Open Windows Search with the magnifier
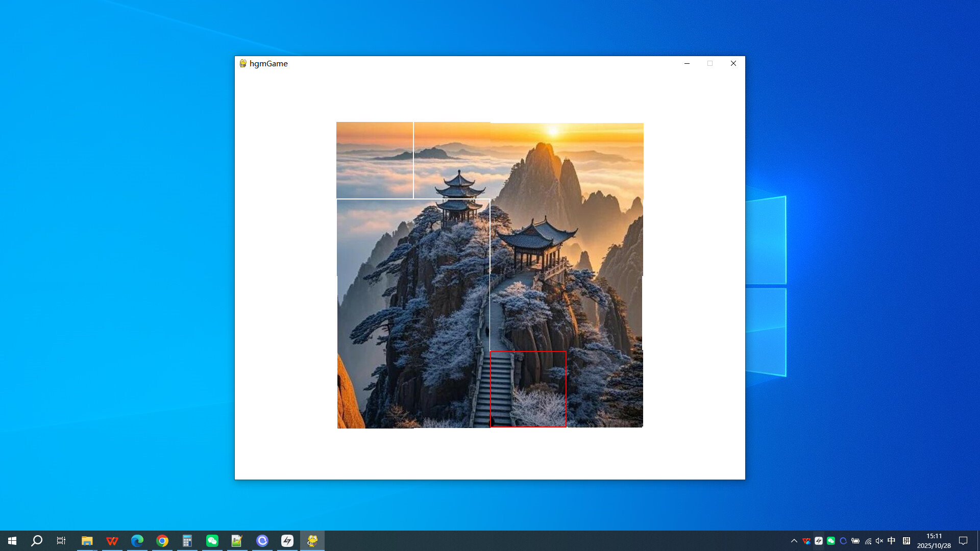 click(x=36, y=540)
